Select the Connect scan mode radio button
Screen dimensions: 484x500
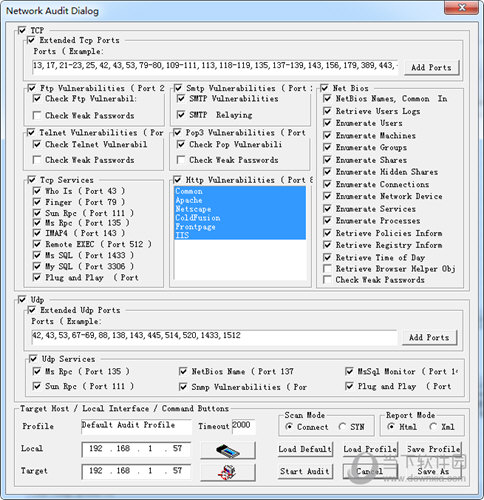tap(289, 427)
